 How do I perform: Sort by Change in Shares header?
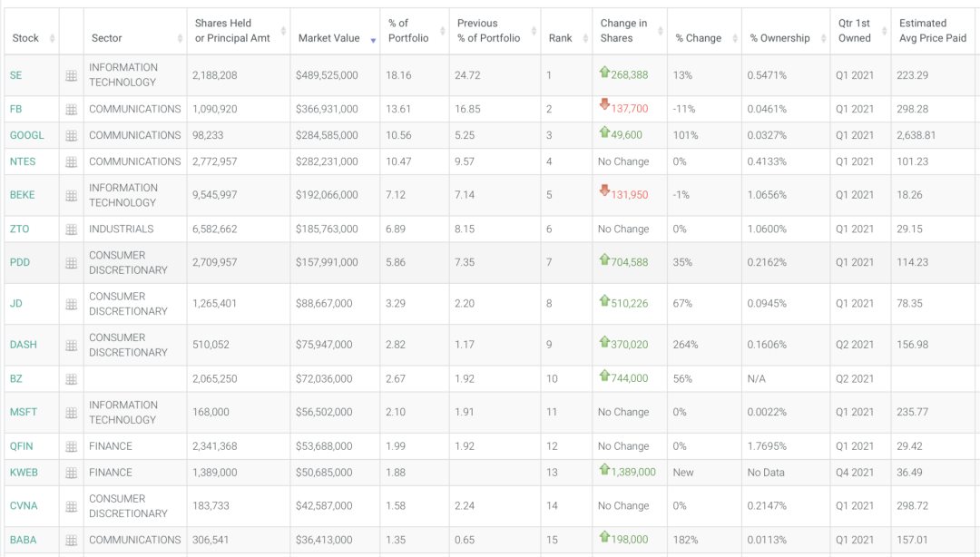[623, 31]
